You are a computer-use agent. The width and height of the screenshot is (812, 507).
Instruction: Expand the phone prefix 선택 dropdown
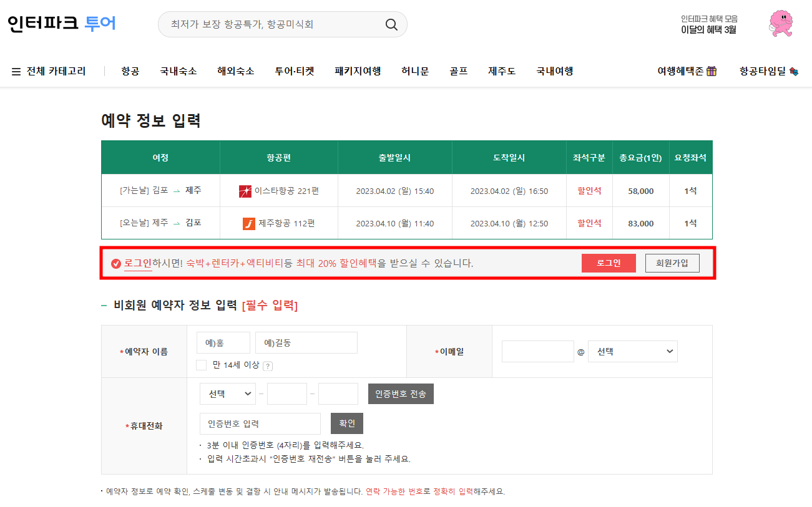click(227, 394)
